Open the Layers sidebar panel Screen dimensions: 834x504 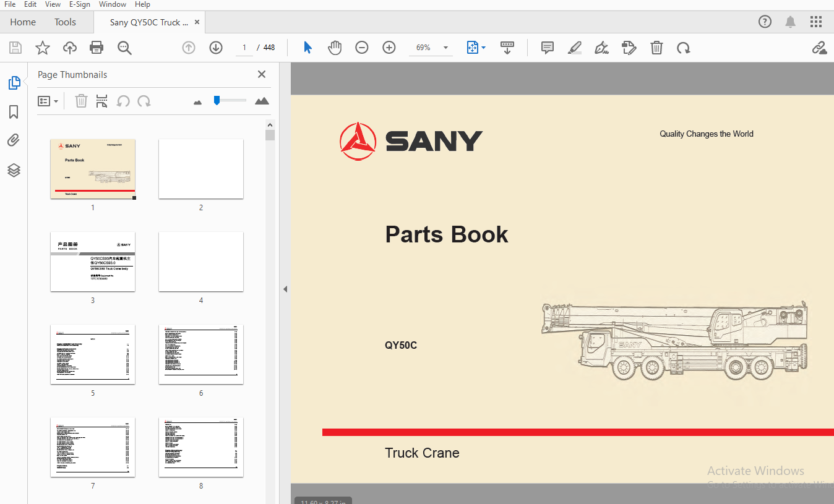pyautogui.click(x=14, y=170)
